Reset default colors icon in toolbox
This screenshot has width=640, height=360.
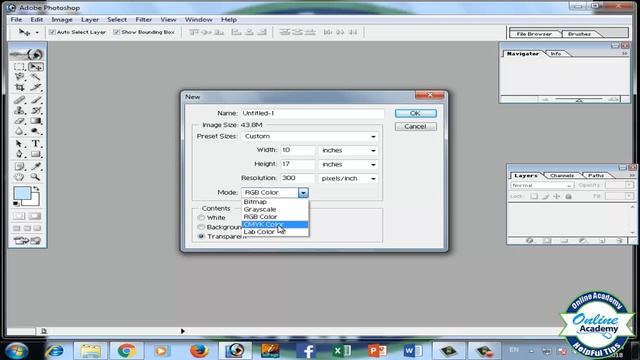point(16,203)
